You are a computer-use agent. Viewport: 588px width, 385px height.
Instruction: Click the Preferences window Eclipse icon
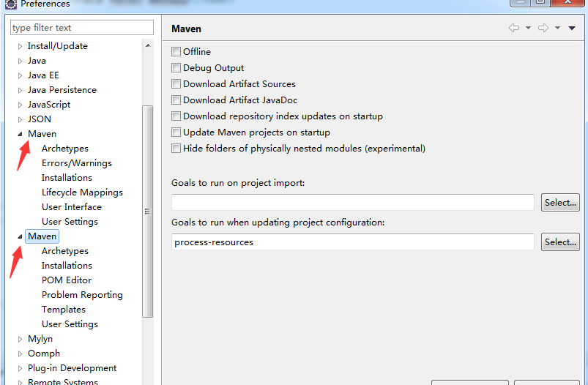(x=11, y=4)
